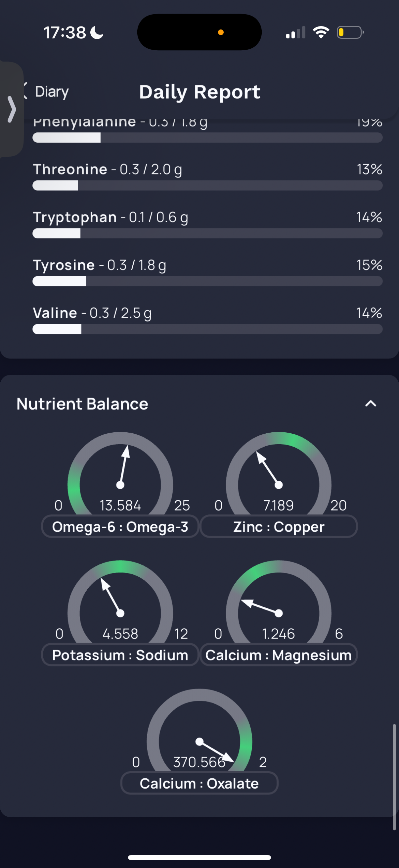Tap the vertical scrollbar indicator
Viewport: 399px width, 868px height.
394,777
